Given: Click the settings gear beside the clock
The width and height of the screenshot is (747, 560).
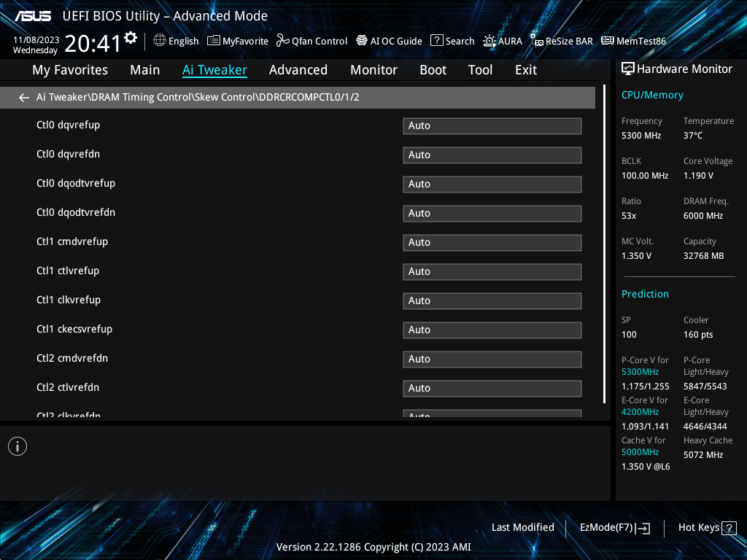Looking at the screenshot, I should click(131, 38).
